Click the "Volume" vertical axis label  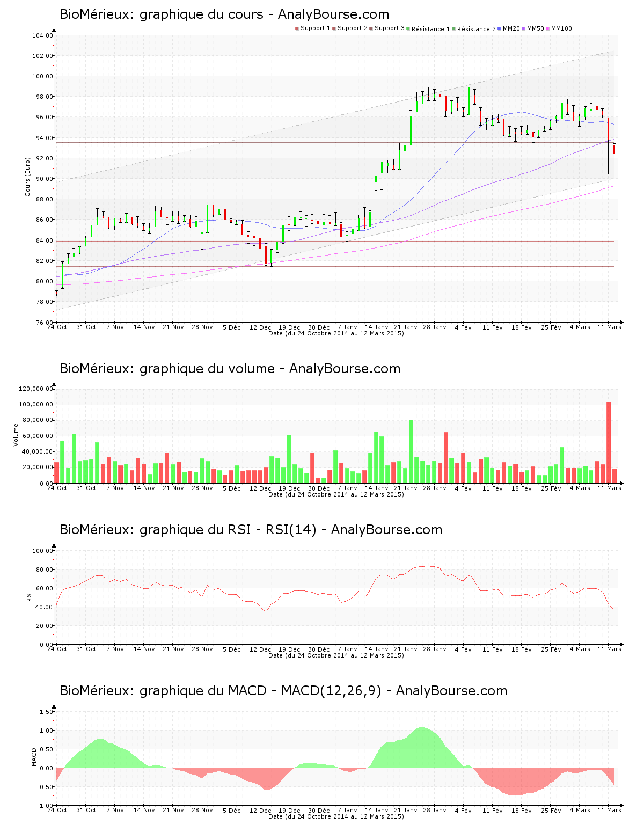point(16,435)
